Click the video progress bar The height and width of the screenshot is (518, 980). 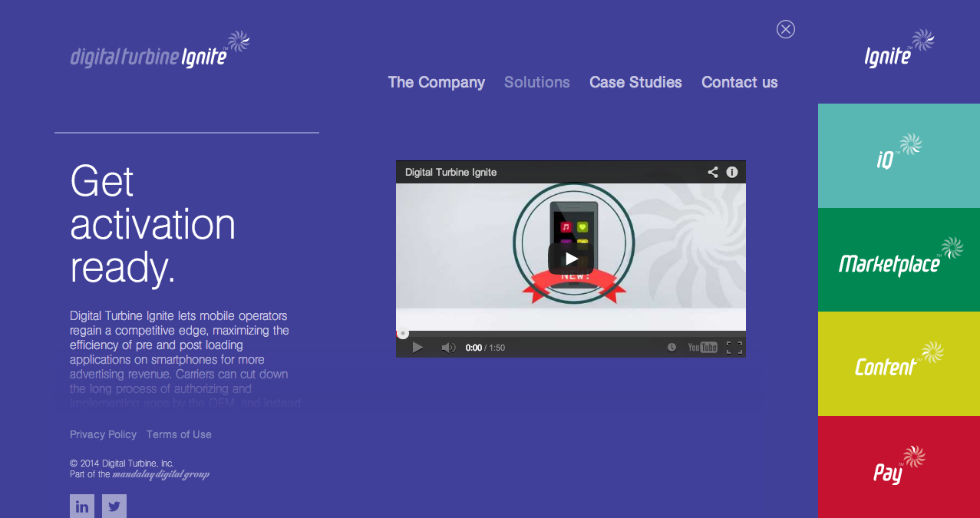click(570, 332)
